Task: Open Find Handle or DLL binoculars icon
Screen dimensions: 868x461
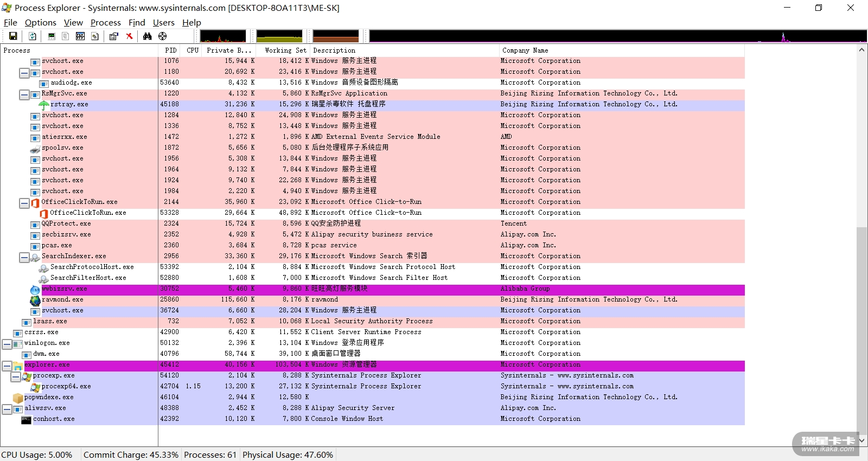Action: [147, 36]
